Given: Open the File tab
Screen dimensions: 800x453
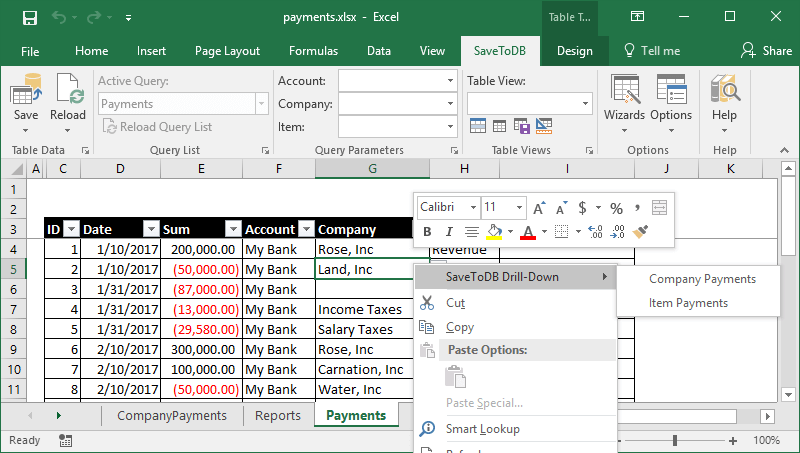Looking at the screenshot, I should click(30, 51).
